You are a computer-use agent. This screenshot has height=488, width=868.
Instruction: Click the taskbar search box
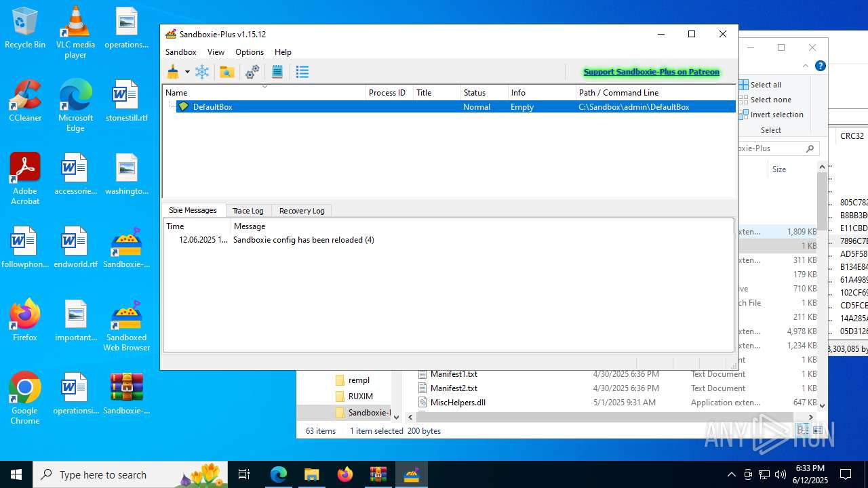(x=131, y=474)
